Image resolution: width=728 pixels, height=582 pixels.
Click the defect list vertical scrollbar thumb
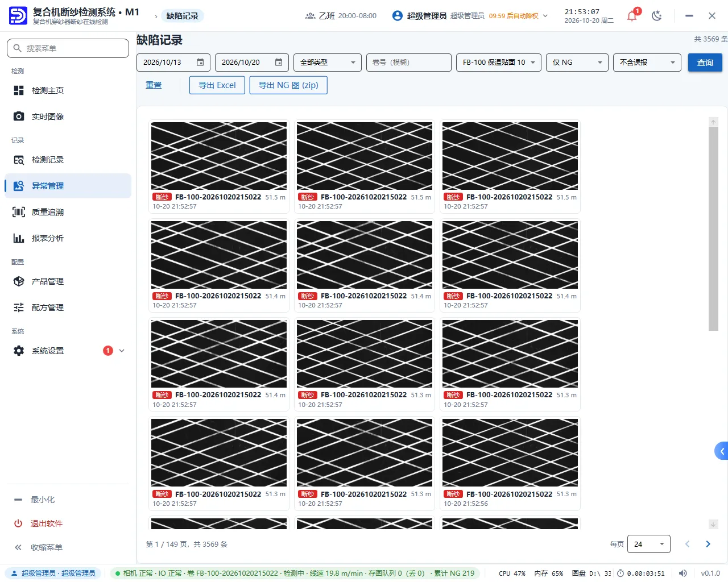(713, 228)
